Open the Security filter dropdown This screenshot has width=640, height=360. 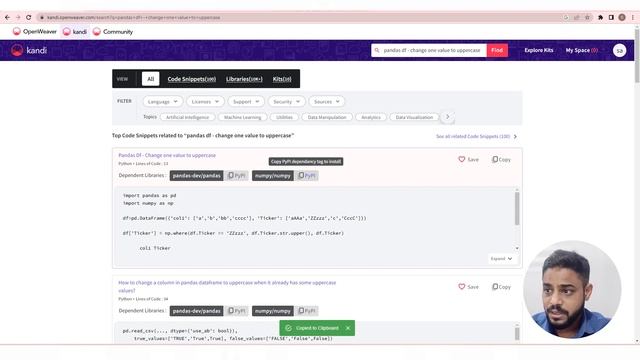pos(287,102)
